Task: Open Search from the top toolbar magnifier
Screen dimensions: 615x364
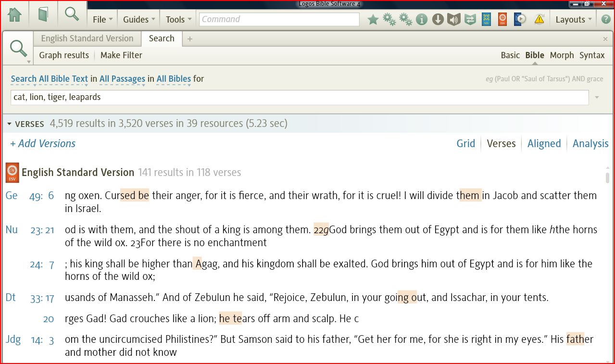Action: click(x=72, y=14)
